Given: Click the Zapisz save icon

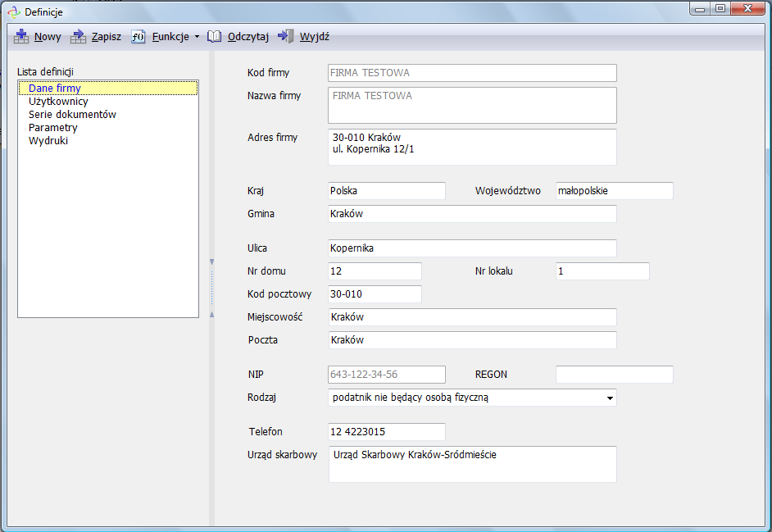Looking at the screenshot, I should click(78, 36).
